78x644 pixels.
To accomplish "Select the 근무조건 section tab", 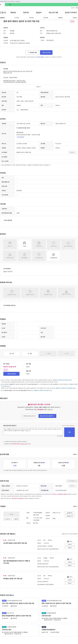I will [17, 18].
